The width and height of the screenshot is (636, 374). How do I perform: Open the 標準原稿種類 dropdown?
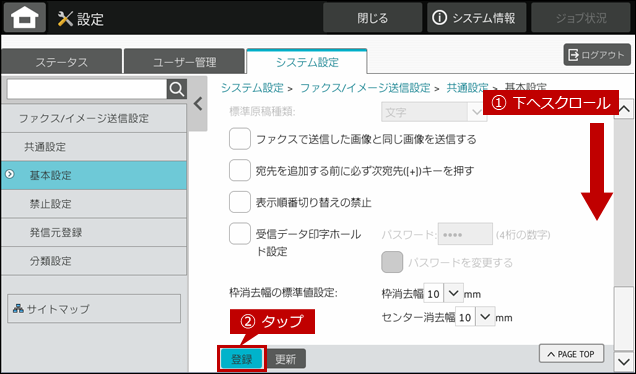[434, 112]
